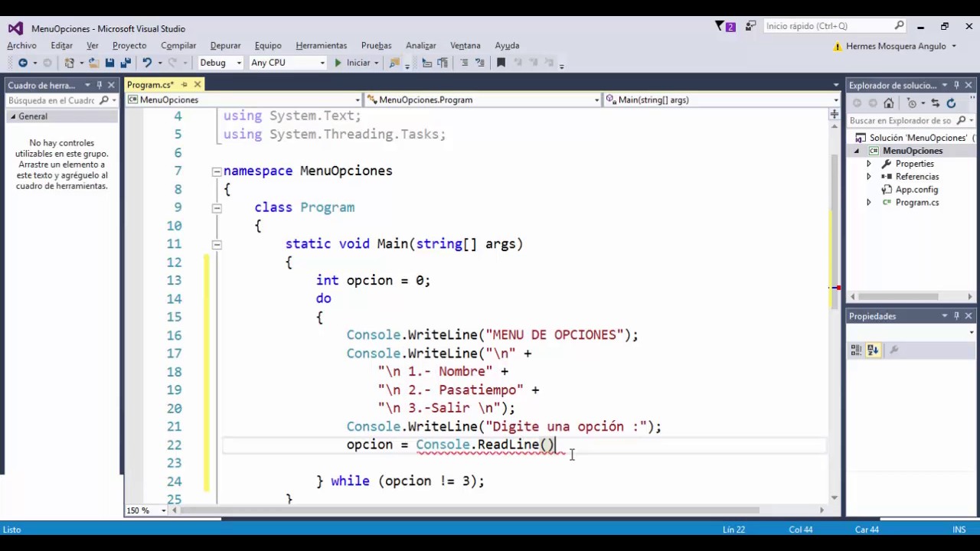
Task: Click the Navigate Backward arrow in toolbar
Action: point(23,63)
